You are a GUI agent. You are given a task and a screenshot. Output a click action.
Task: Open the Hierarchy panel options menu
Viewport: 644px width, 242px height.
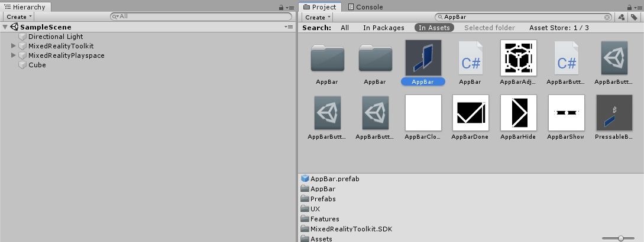(x=290, y=8)
